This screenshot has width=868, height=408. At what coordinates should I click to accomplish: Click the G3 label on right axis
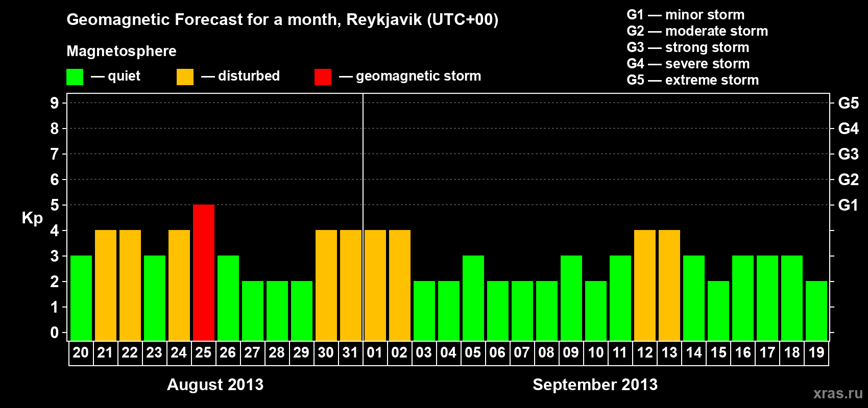pos(849,154)
